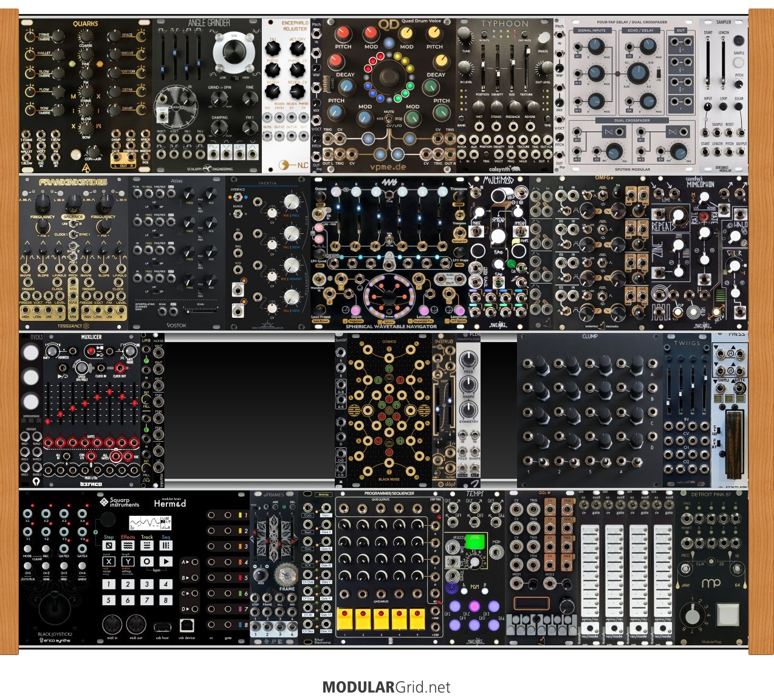Click the Hermod midi in socket
Image resolution: width=774 pixels, height=700 pixels.
pos(111,625)
